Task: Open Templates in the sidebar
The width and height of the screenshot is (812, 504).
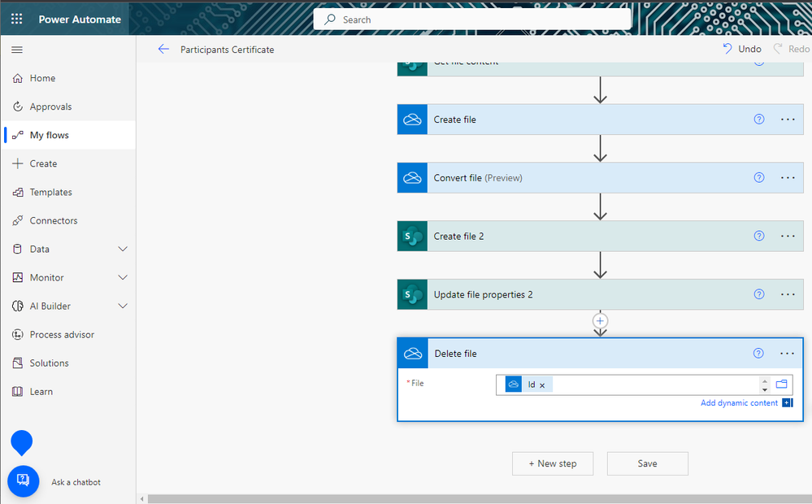Action: pyautogui.click(x=68, y=192)
